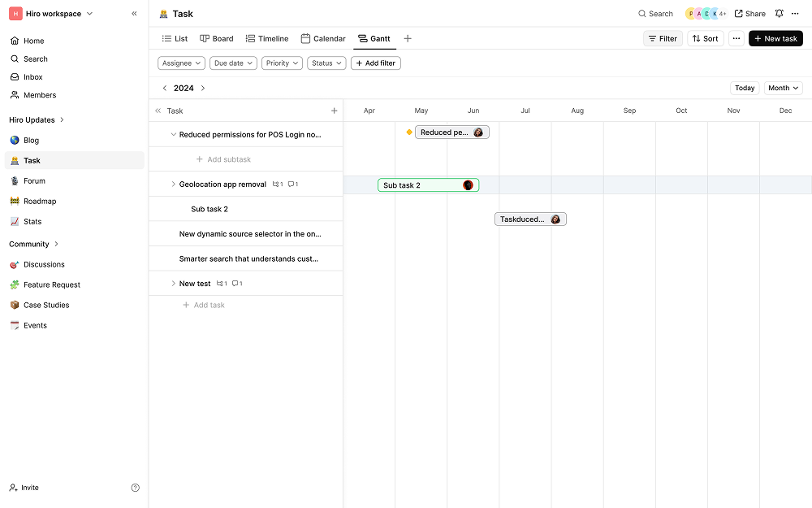Go to the previous year

[x=165, y=88]
